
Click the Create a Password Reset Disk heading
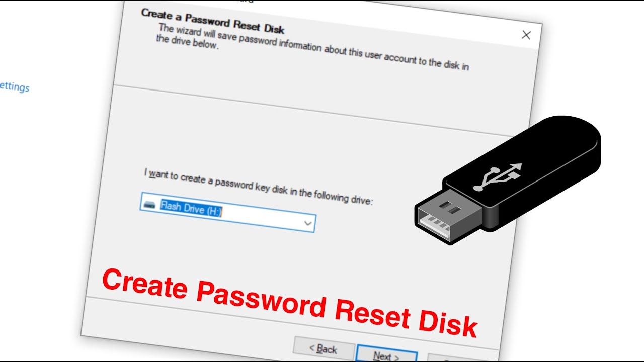click(x=213, y=20)
